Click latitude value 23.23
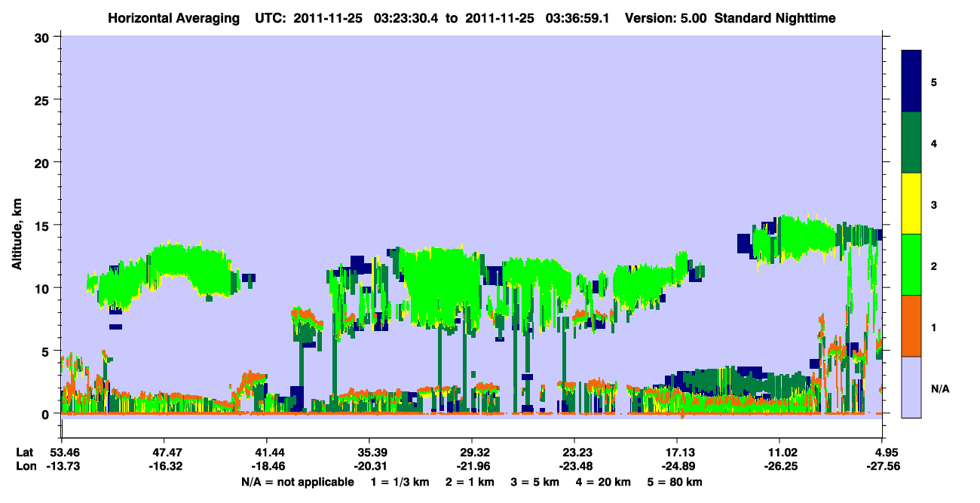Image resolution: width=980 pixels, height=503 pixels. coord(575,452)
